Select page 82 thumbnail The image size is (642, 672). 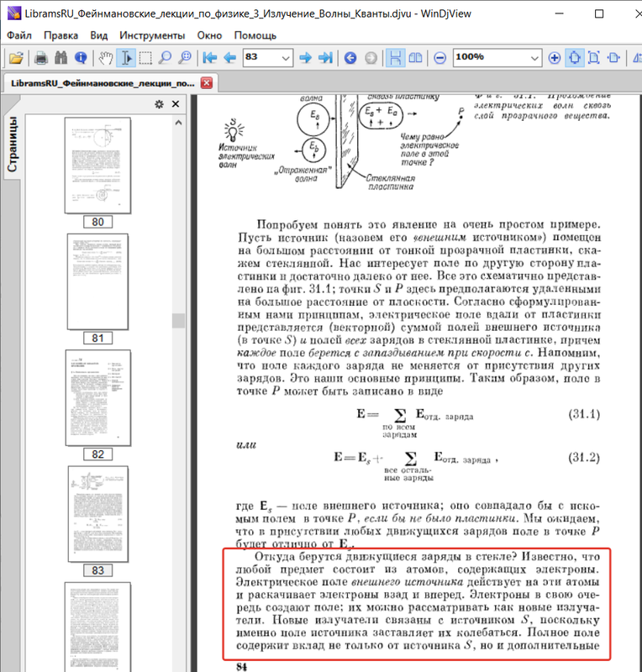coord(97,397)
